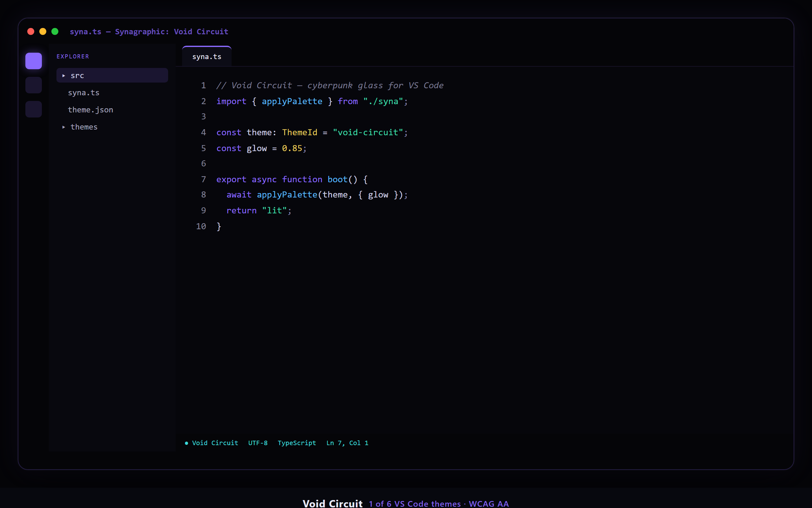Click the comment text on line 1

coord(330,85)
